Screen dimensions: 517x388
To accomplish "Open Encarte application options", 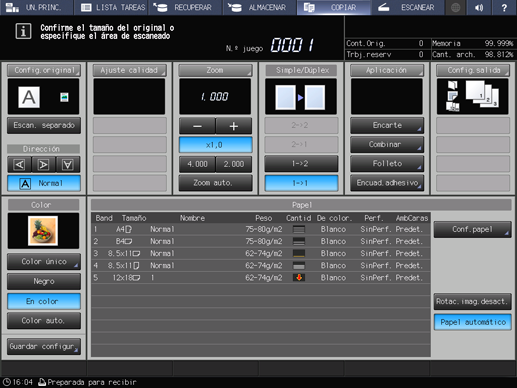I will coord(387,126).
